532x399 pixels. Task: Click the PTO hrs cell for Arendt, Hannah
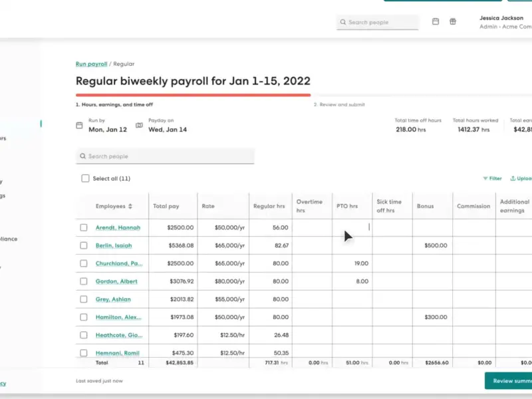(x=352, y=227)
